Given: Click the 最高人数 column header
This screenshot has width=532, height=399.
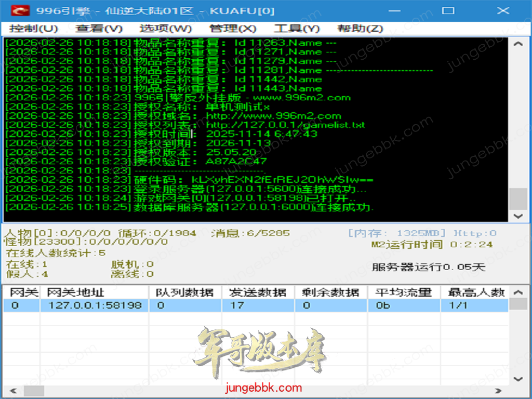Looking at the screenshot, I should pos(475,292).
